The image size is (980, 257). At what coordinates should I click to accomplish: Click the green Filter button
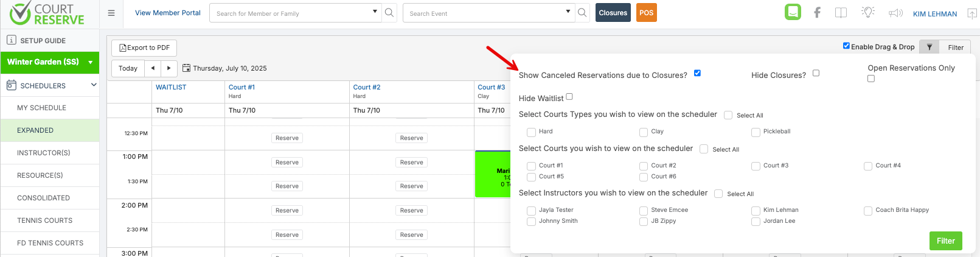945,241
